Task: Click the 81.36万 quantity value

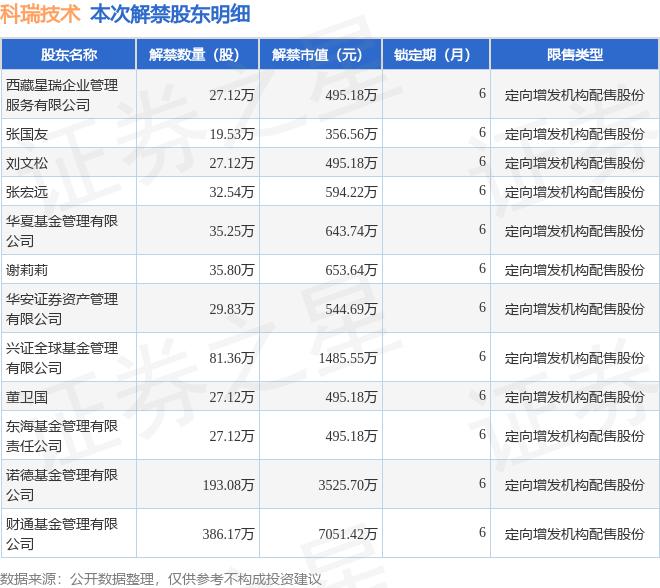Action: click(232, 358)
